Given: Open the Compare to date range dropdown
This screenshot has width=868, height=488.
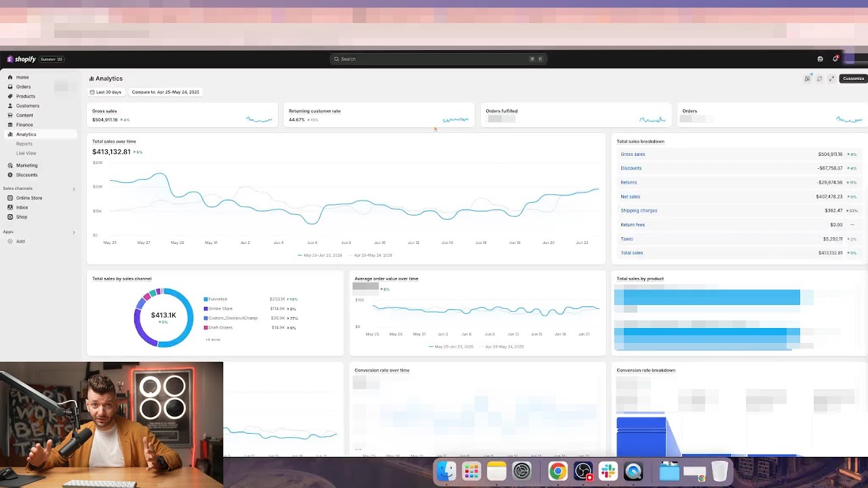Looking at the screenshot, I should pos(165,92).
